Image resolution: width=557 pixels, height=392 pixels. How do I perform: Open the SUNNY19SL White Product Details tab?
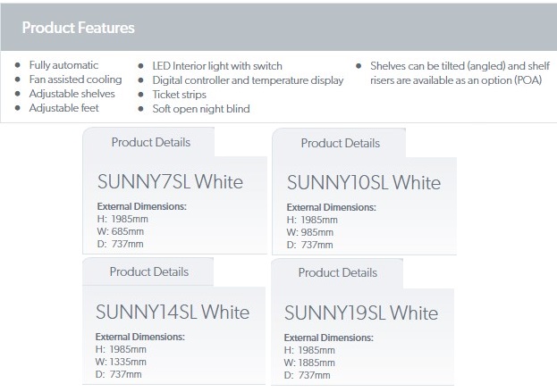point(337,273)
